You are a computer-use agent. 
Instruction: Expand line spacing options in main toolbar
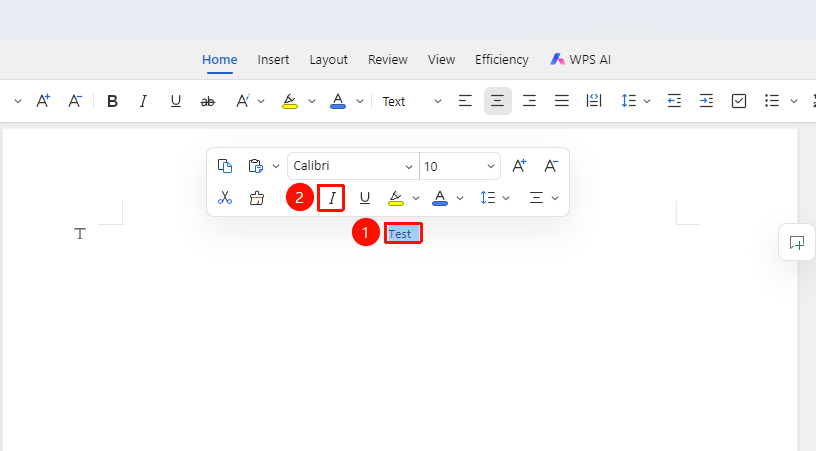pos(647,101)
